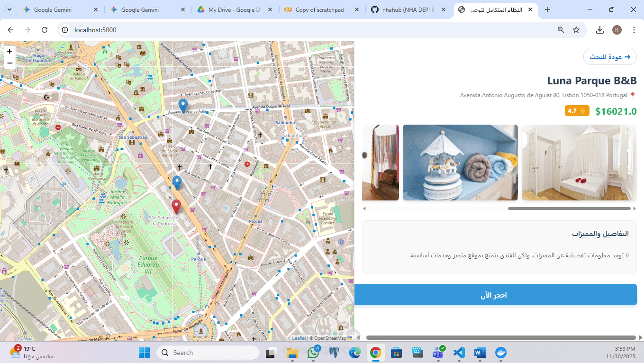The height and width of the screenshot is (363, 644).
Task: Click the taskbar Search box
Action: [208, 353]
